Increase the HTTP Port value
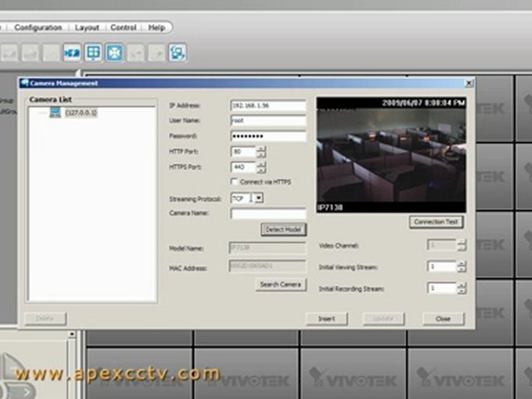Screen dimensions: 532x399 261,149
